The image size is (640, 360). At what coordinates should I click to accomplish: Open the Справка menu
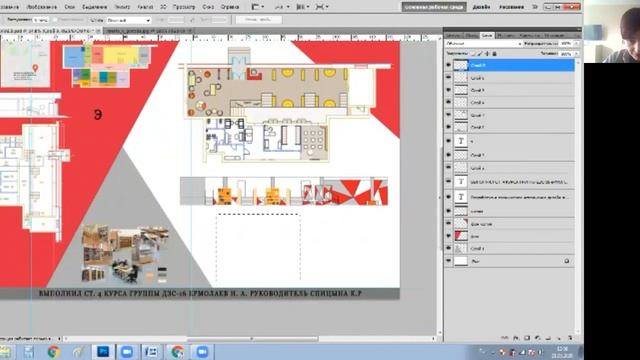click(x=230, y=7)
